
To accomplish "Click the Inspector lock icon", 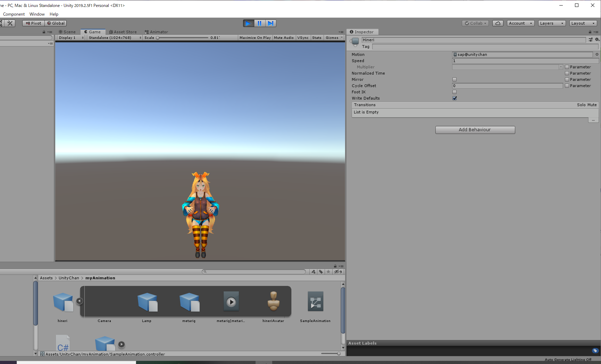I will (x=590, y=32).
